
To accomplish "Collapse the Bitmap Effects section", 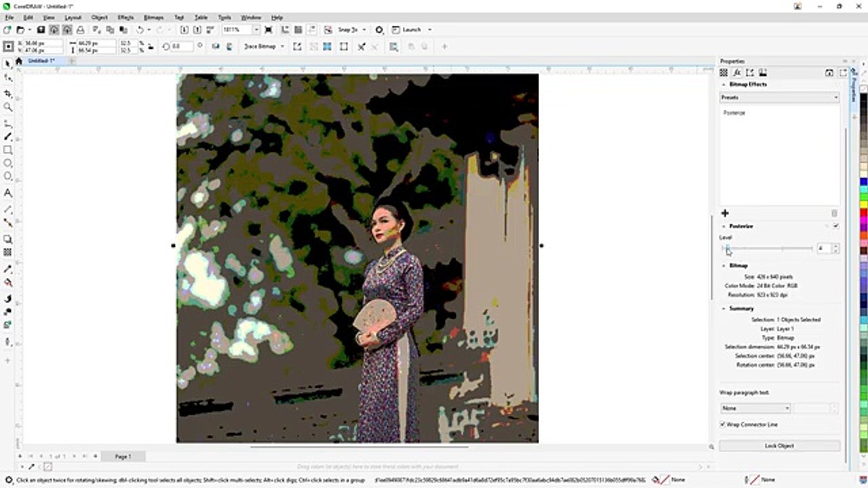I will pyautogui.click(x=724, y=85).
